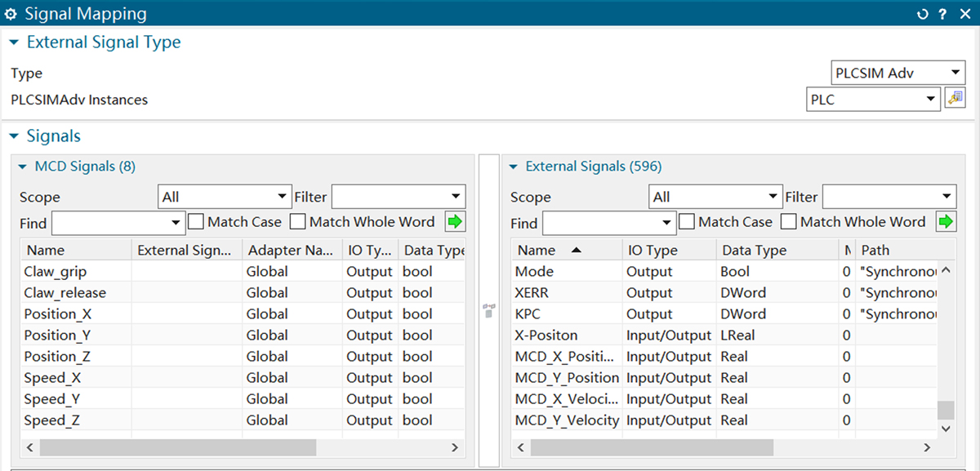Click the External Signals vertical scrollbar thumb
The width and height of the screenshot is (980, 471).
point(946,410)
